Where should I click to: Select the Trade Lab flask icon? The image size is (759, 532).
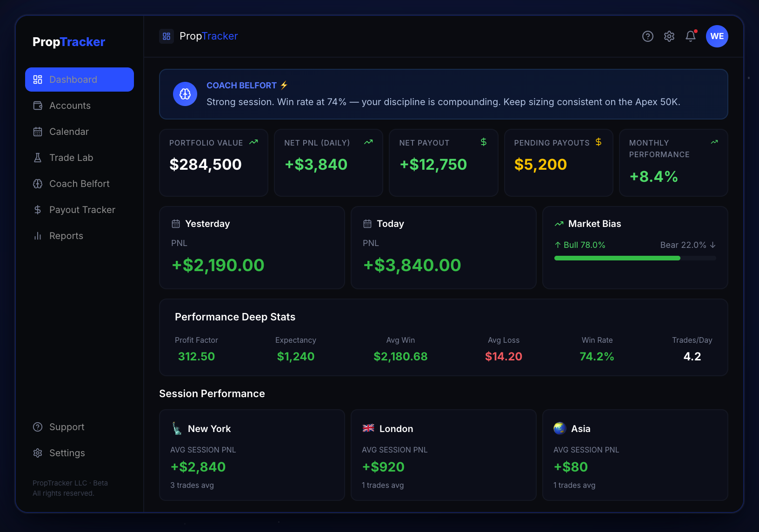[x=37, y=158]
